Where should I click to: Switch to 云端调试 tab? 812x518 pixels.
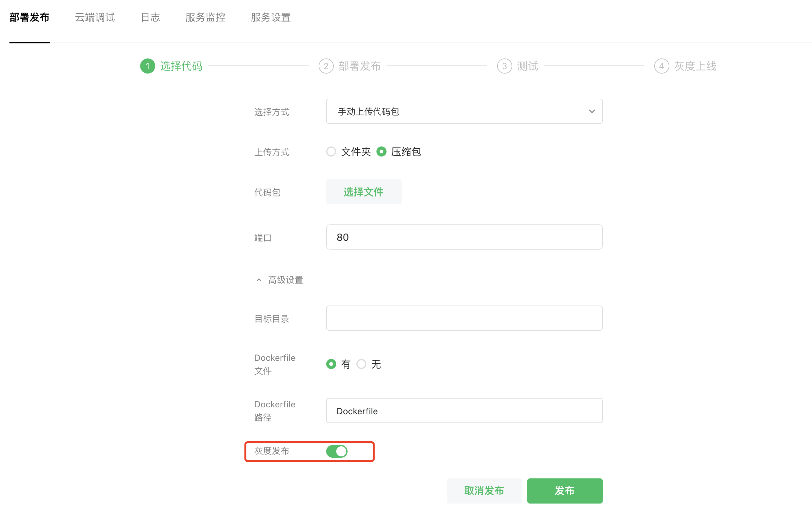click(95, 18)
